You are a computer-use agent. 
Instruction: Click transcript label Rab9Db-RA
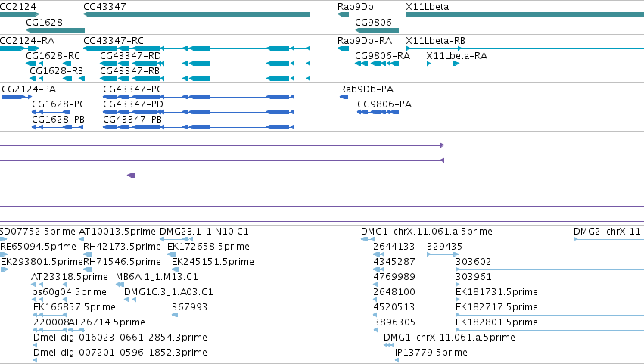point(365,41)
